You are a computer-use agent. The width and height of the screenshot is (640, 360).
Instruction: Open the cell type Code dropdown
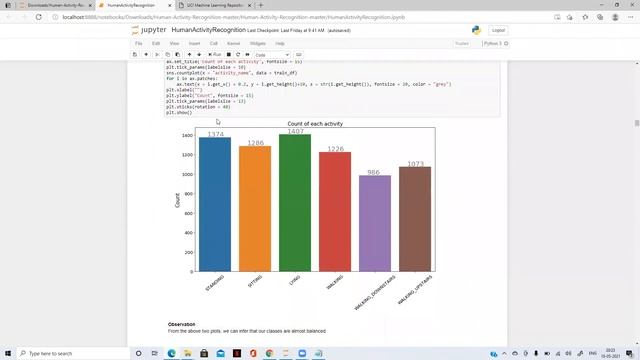coord(272,55)
